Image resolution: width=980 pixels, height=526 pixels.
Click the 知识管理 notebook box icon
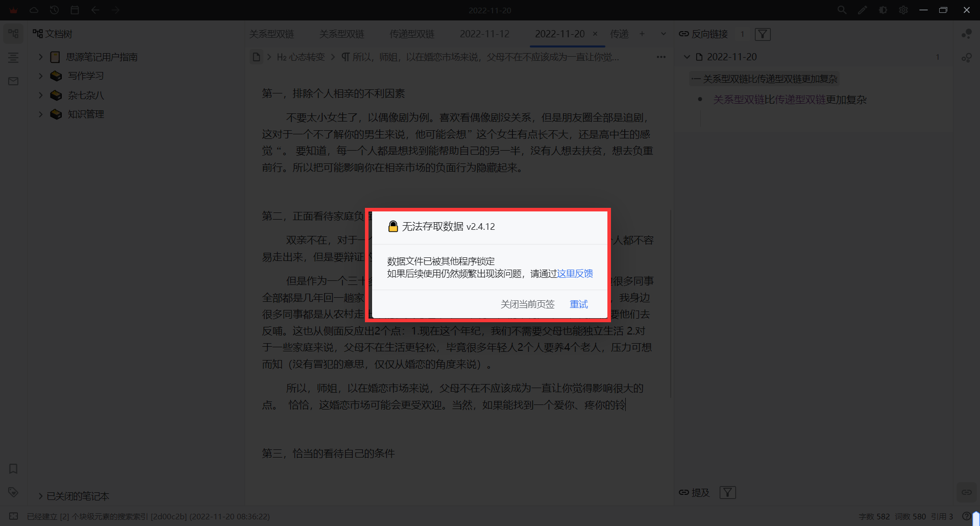56,114
